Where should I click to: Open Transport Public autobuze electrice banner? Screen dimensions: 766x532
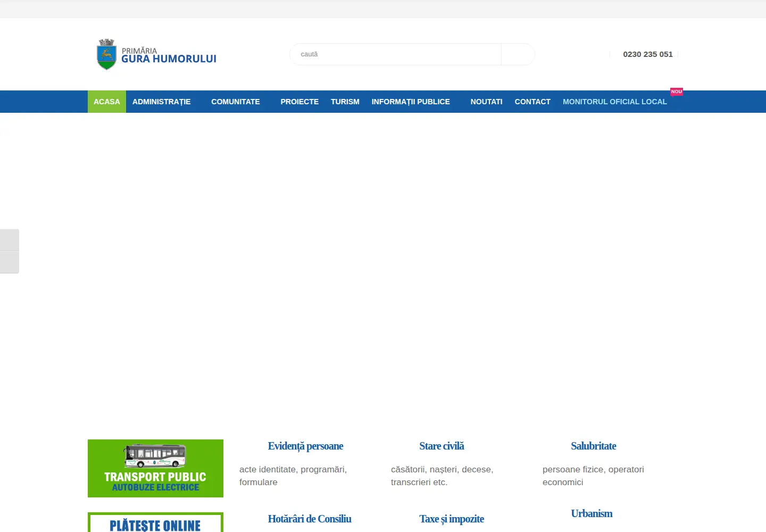[x=155, y=468]
